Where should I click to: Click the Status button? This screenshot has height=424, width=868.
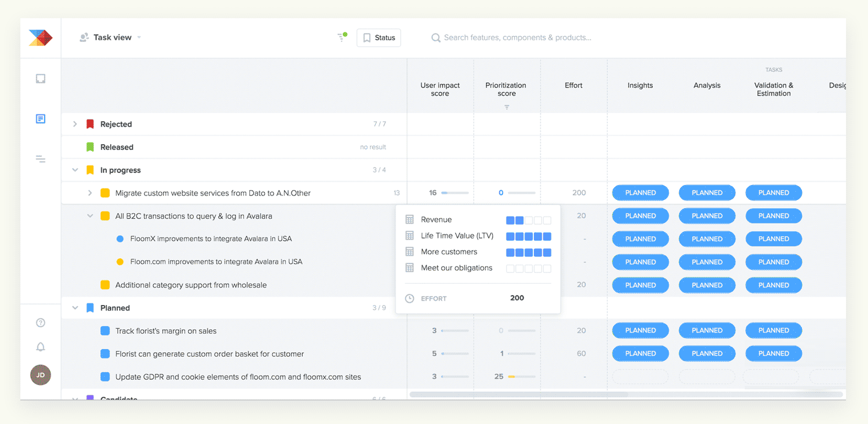[379, 37]
